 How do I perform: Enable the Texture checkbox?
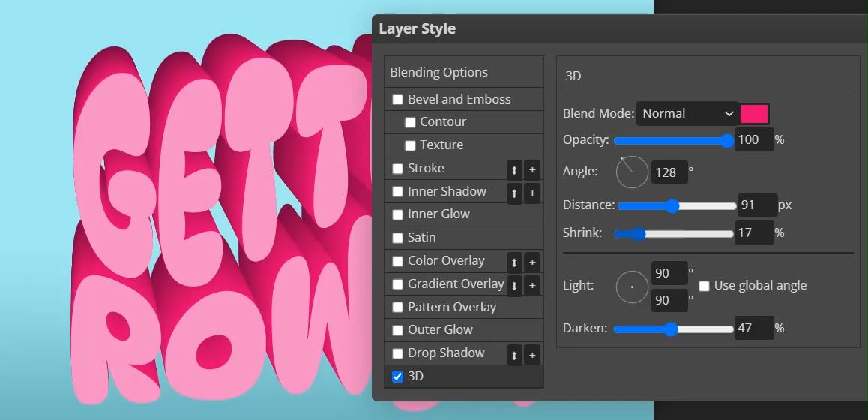pyautogui.click(x=410, y=145)
